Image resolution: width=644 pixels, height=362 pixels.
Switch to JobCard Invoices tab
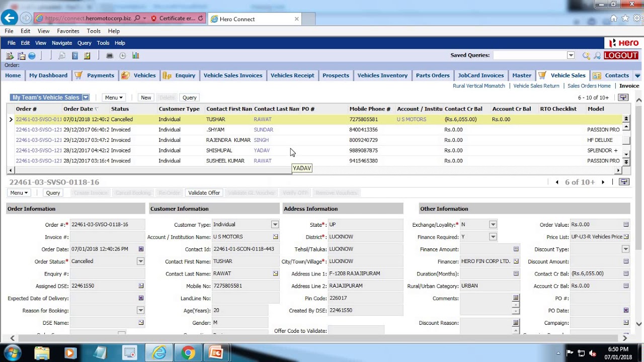click(480, 75)
